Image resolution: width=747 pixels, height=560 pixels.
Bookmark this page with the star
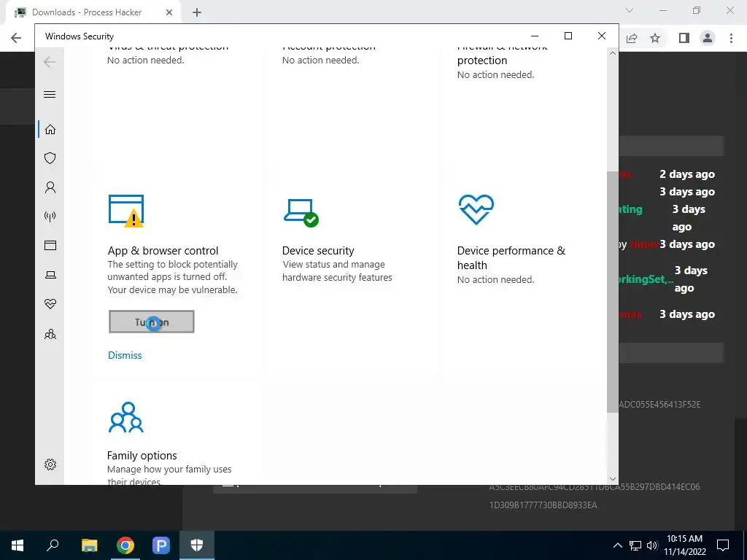pyautogui.click(x=655, y=38)
